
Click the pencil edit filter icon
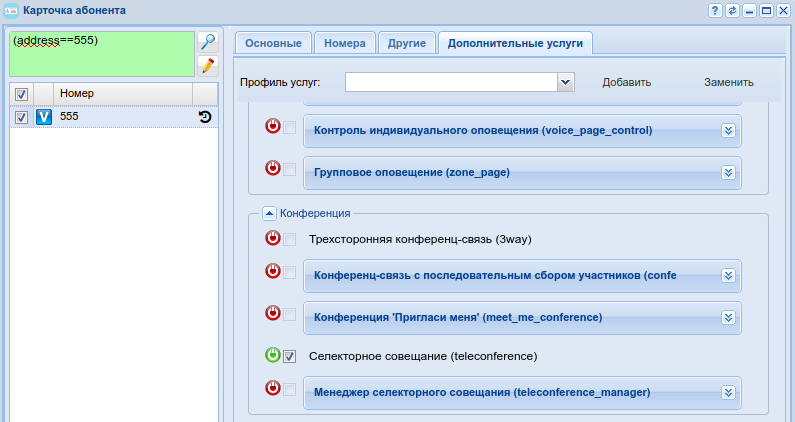208,66
